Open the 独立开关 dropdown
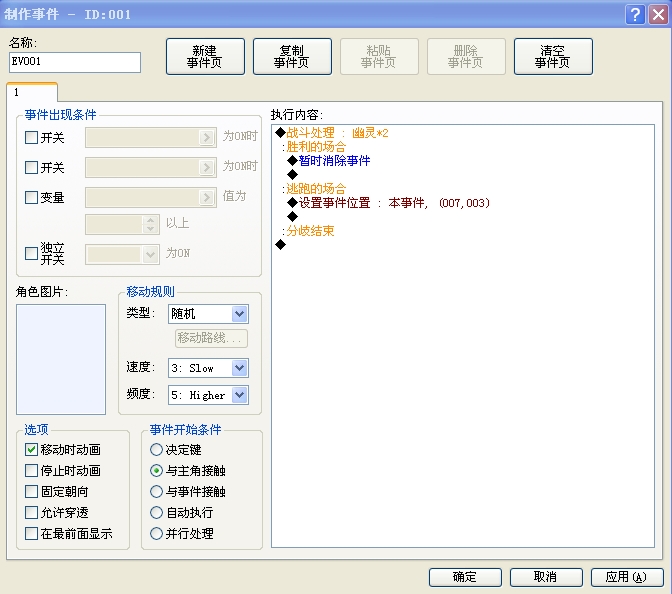This screenshot has width=672, height=594. tap(150, 254)
